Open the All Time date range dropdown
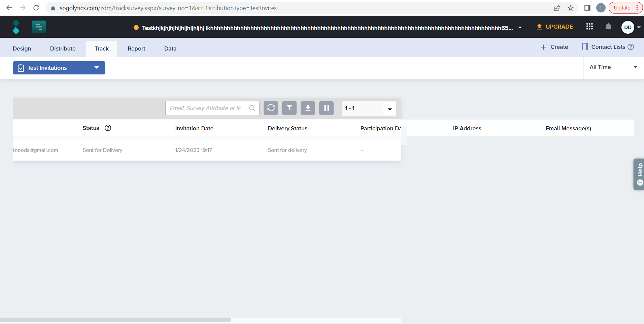The width and height of the screenshot is (644, 324). coord(613,67)
